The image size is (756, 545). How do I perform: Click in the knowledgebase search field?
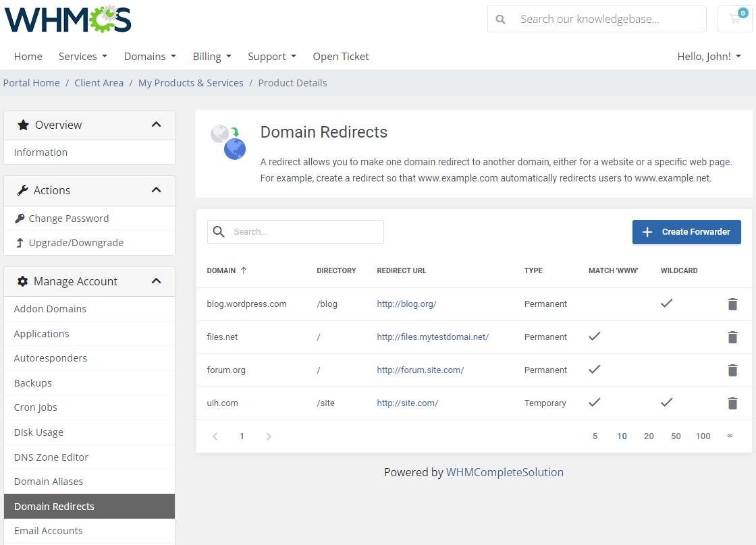[x=597, y=20]
